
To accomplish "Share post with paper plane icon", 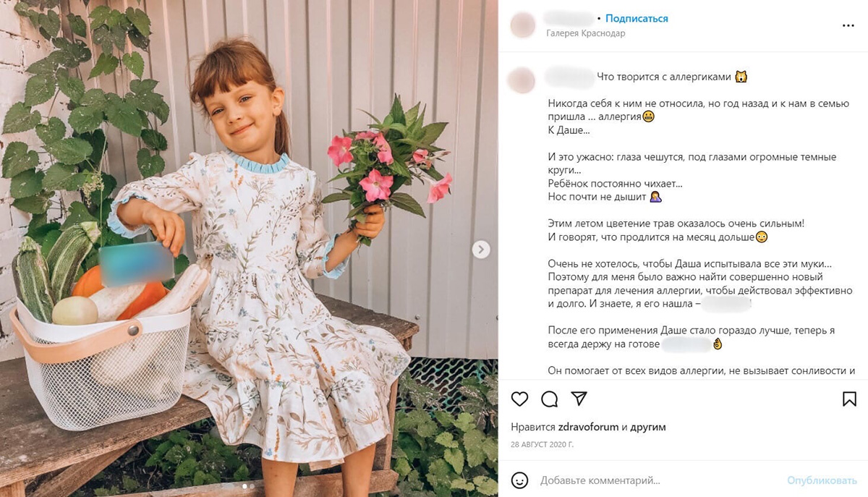I will 579,399.
